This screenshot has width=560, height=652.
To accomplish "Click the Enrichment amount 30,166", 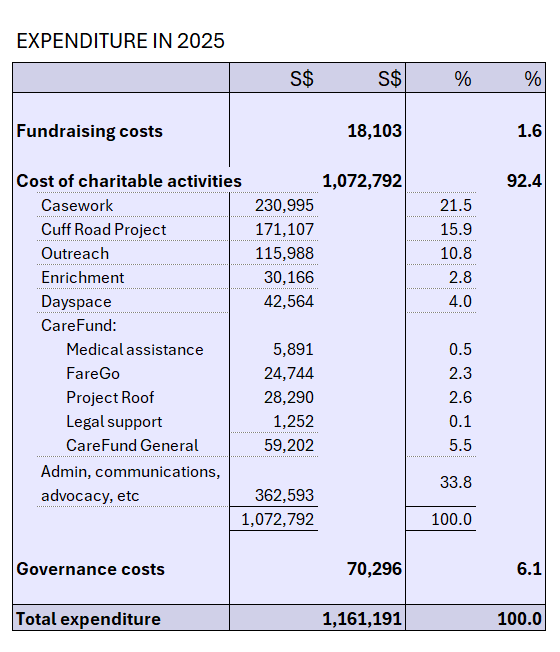I will pos(289,277).
